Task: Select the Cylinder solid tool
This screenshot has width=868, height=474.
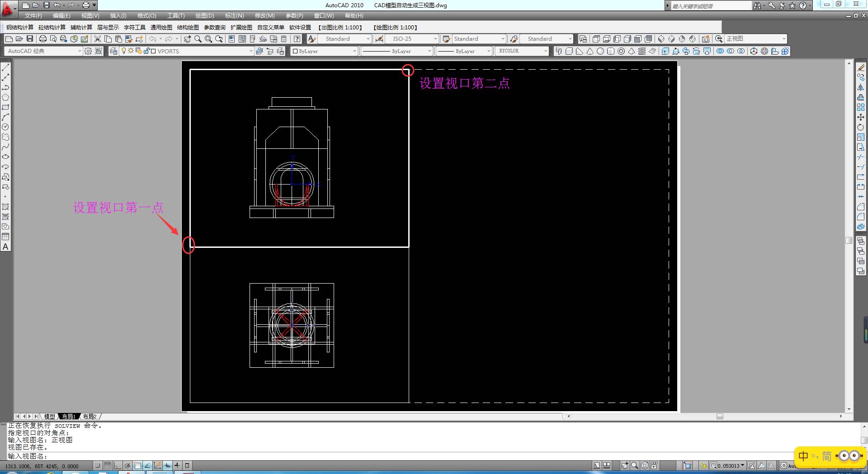Action: [x=611, y=51]
